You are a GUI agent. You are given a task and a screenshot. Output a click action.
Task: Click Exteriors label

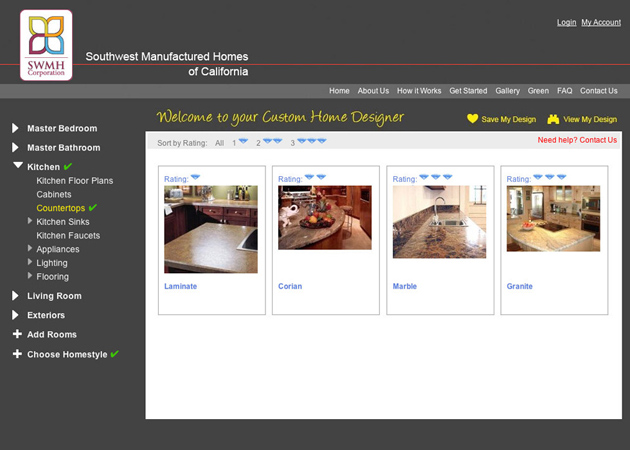tap(46, 315)
